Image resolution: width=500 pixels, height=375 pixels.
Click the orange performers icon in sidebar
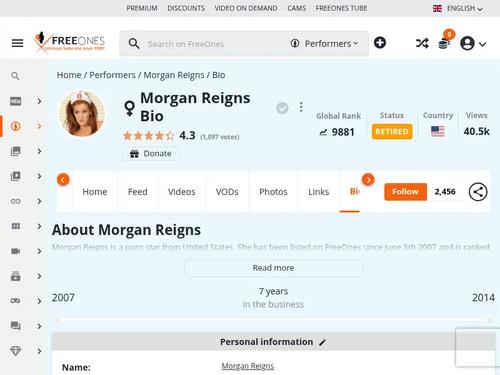[x=16, y=126]
